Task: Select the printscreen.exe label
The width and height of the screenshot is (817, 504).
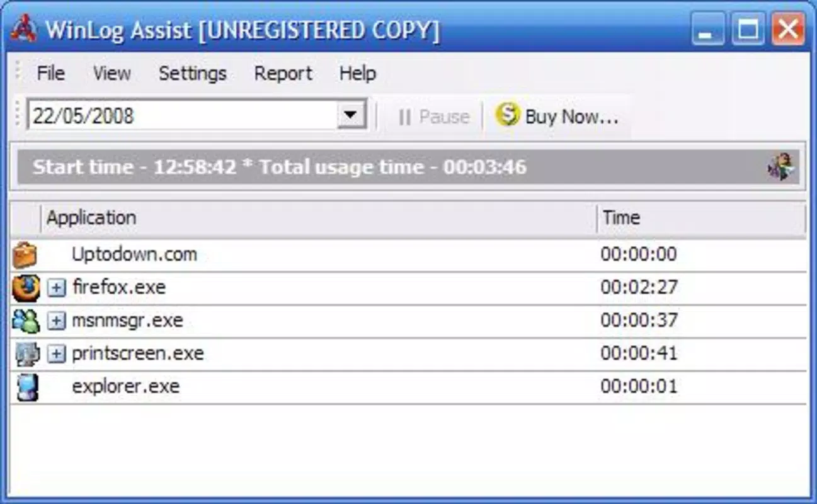Action: 138,353
